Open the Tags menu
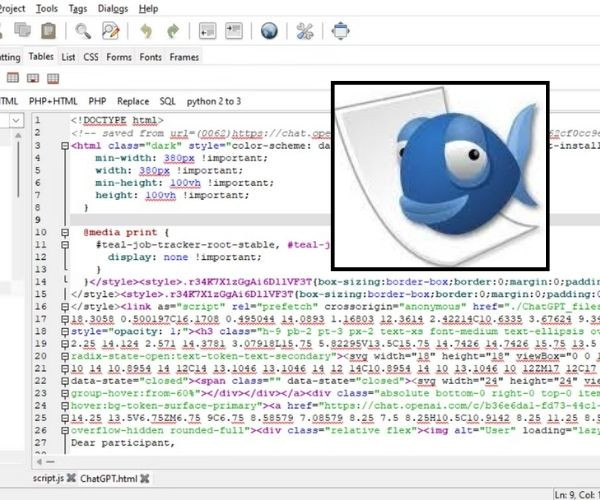Screen dimensions: 600x500 (78, 8)
